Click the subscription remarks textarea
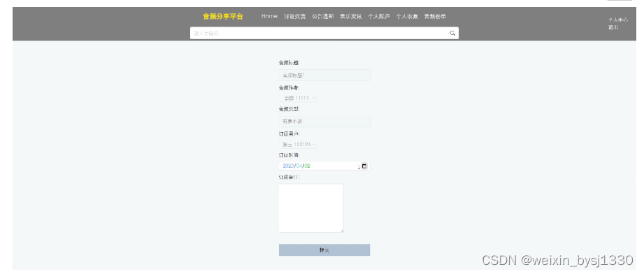 coord(311,208)
